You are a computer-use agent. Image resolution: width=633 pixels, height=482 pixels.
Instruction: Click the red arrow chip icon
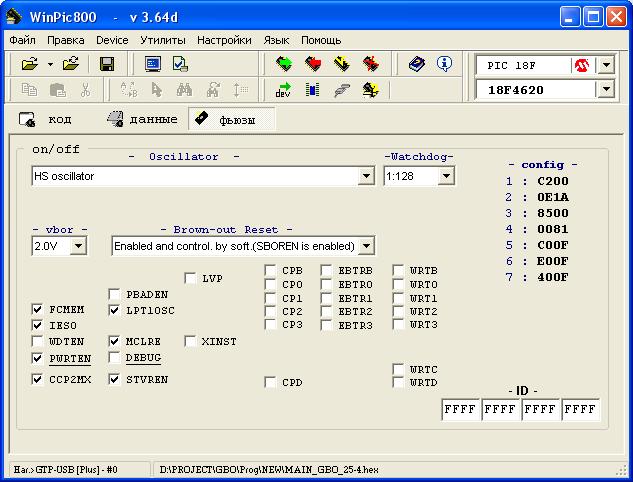[x=313, y=64]
